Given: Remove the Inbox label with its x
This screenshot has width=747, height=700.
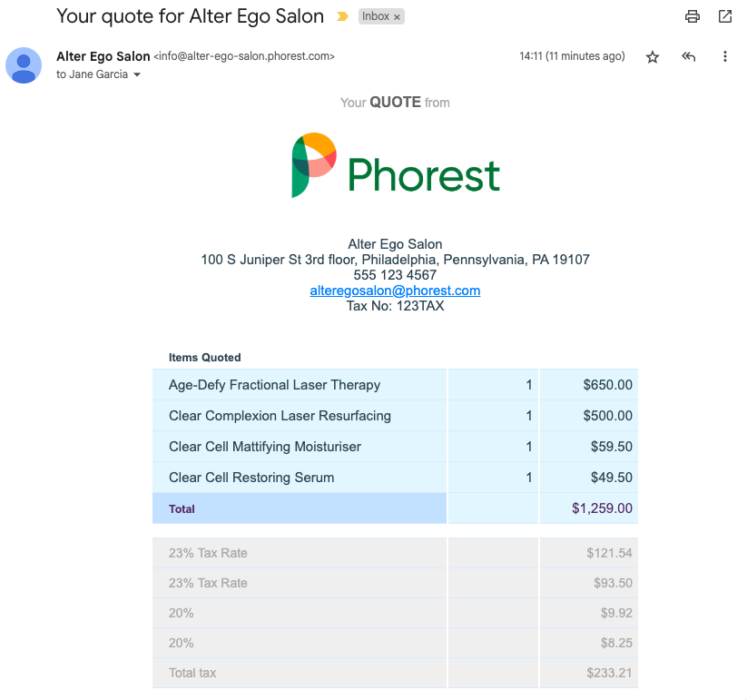Looking at the screenshot, I should (x=397, y=17).
